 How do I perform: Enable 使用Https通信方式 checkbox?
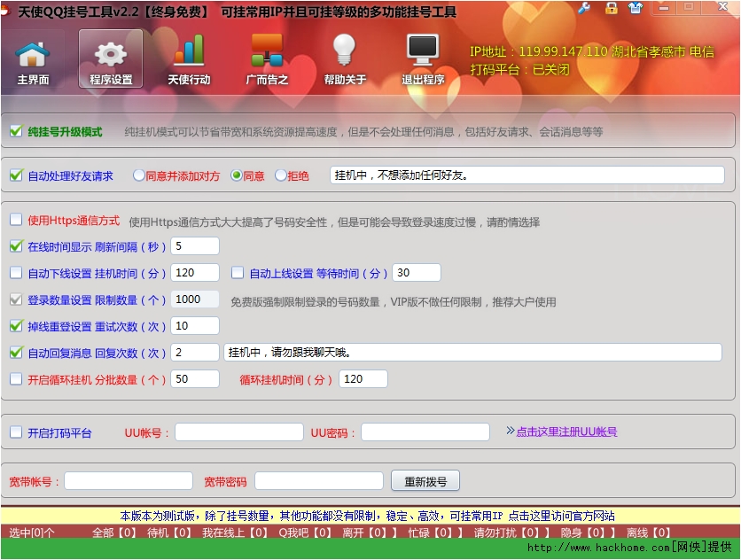click(x=16, y=219)
